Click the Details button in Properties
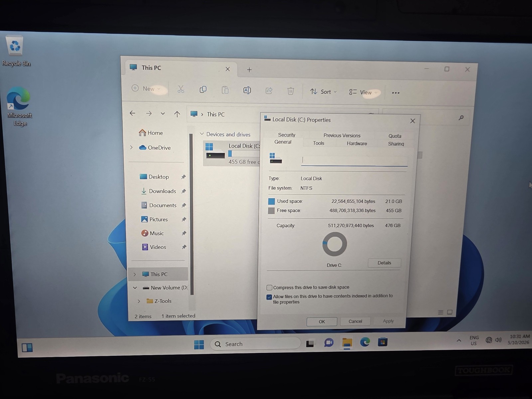The width and height of the screenshot is (532, 399). pos(384,263)
